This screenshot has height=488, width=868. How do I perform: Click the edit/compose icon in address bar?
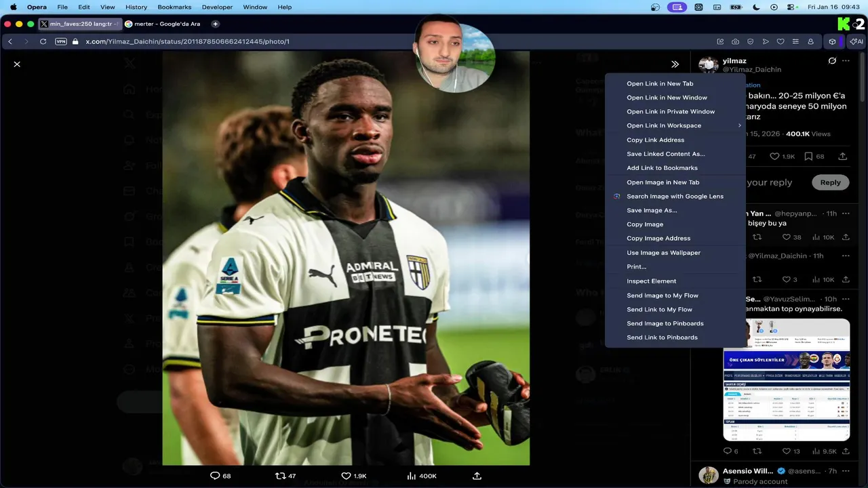pyautogui.click(x=720, y=41)
